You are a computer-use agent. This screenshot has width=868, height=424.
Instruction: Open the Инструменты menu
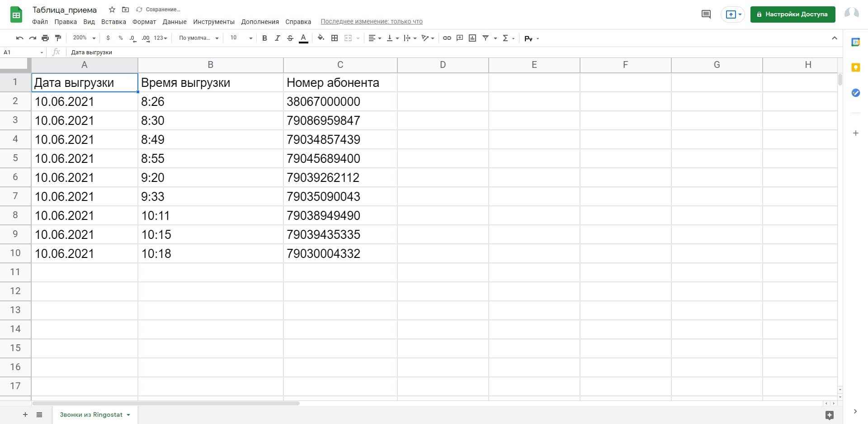click(x=214, y=22)
